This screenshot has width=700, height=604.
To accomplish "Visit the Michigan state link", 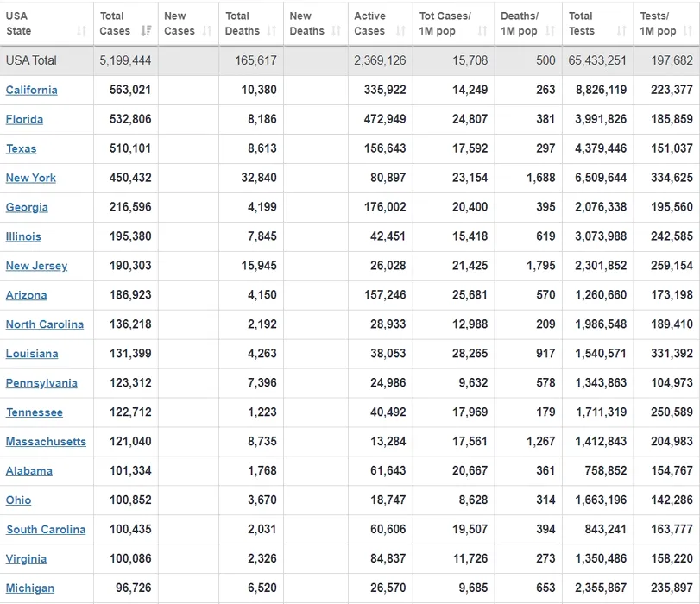I will tap(30, 589).
